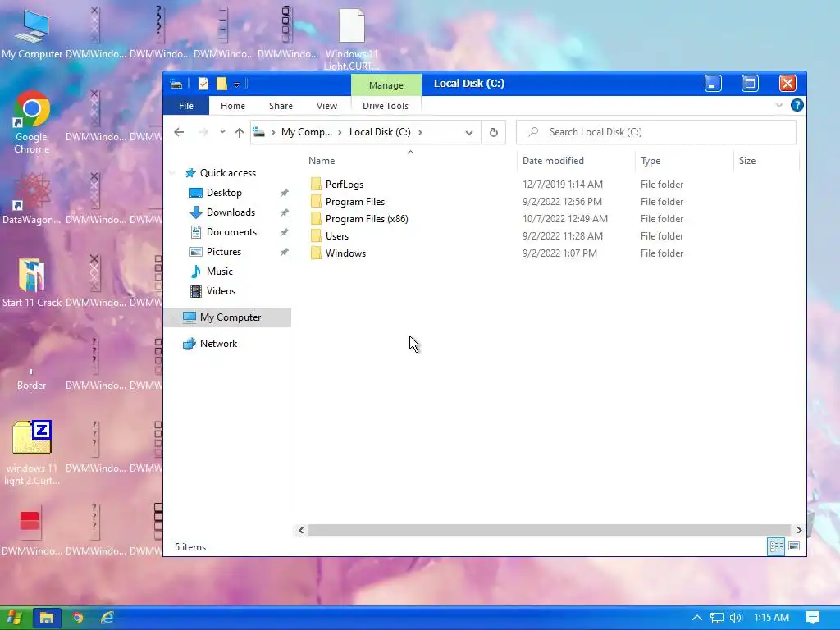Viewport: 840px width, 630px height.
Task: Collapse the Quick access tree node
Action: (x=172, y=173)
